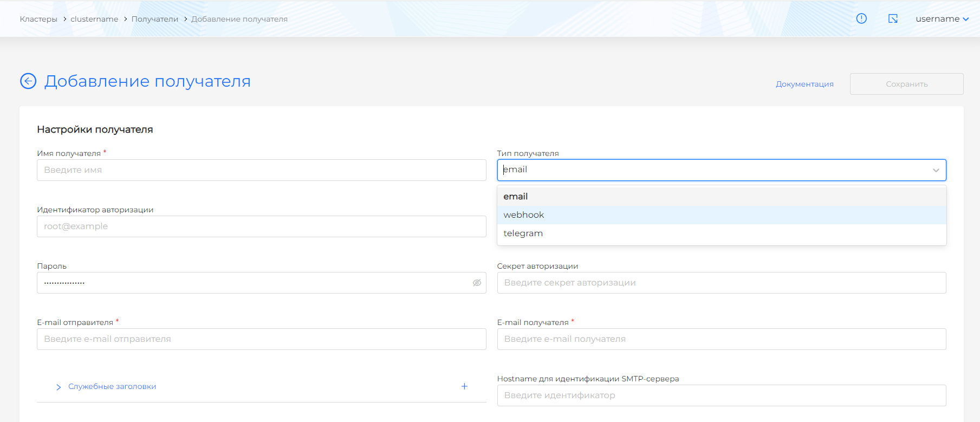Open the notifications alert icon
Image resolution: width=980 pixels, height=422 pixels.
[x=861, y=19]
